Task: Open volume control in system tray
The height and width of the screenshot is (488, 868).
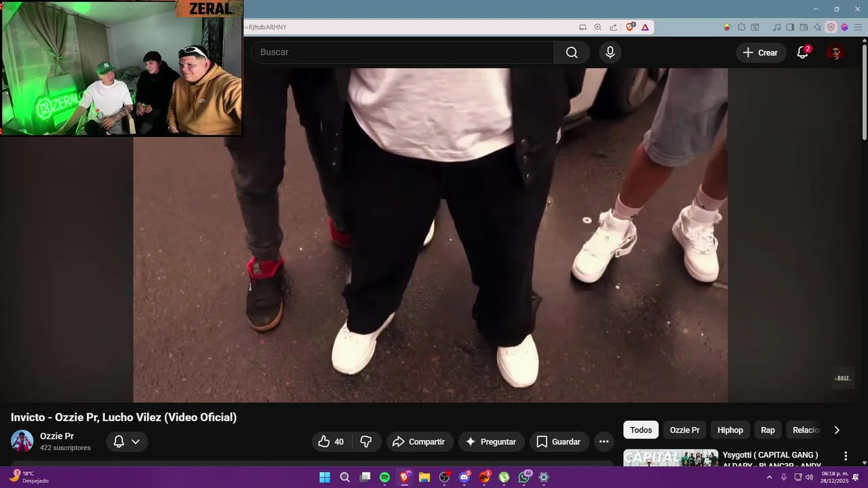Action: tap(809, 477)
